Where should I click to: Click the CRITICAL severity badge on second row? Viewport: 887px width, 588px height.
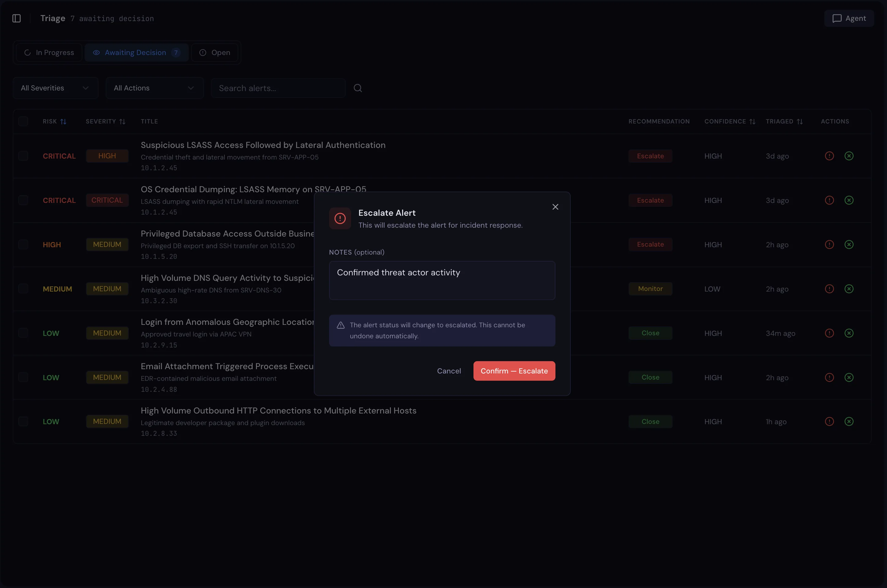tap(107, 200)
